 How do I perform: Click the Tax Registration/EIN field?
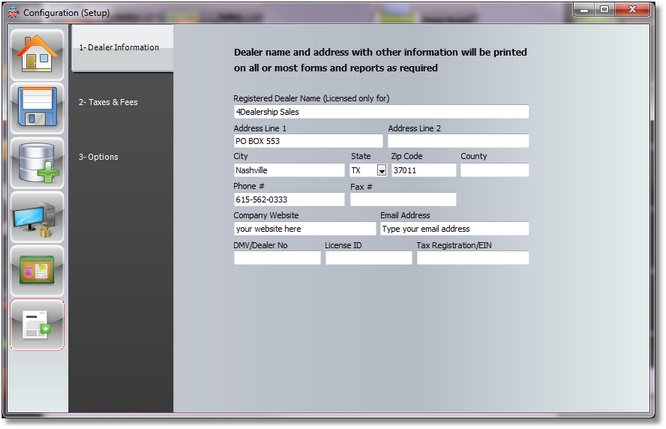coord(472,258)
